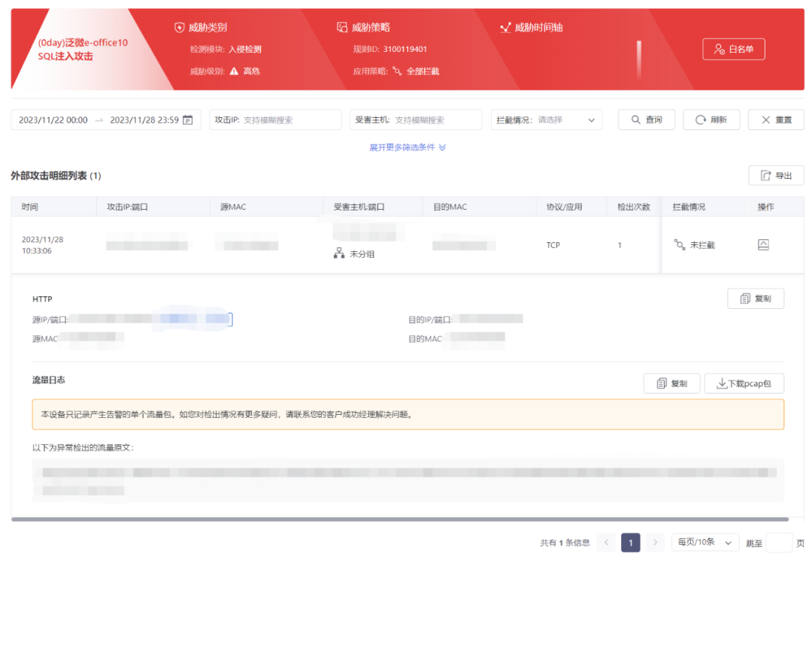The height and width of the screenshot is (657, 812).
Task: Click the 外部攻击明细列表 heading
Action: [56, 176]
